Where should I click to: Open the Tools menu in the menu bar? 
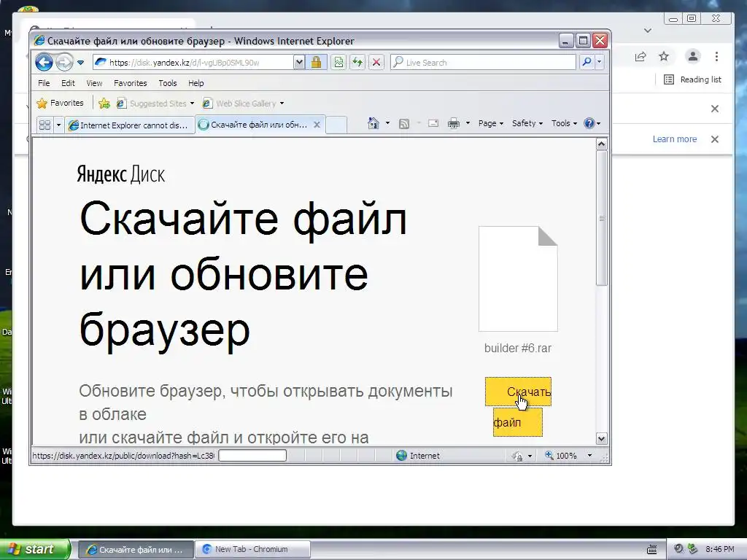[x=167, y=83]
